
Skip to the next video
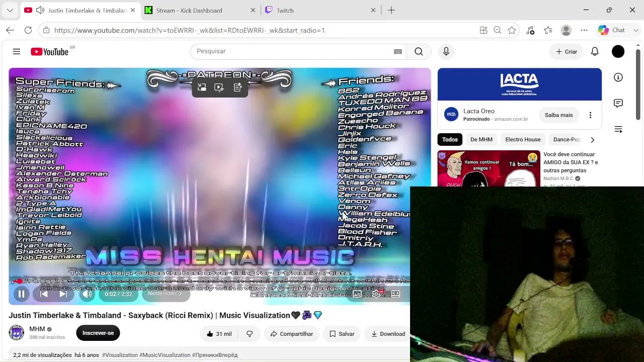pos(63,294)
